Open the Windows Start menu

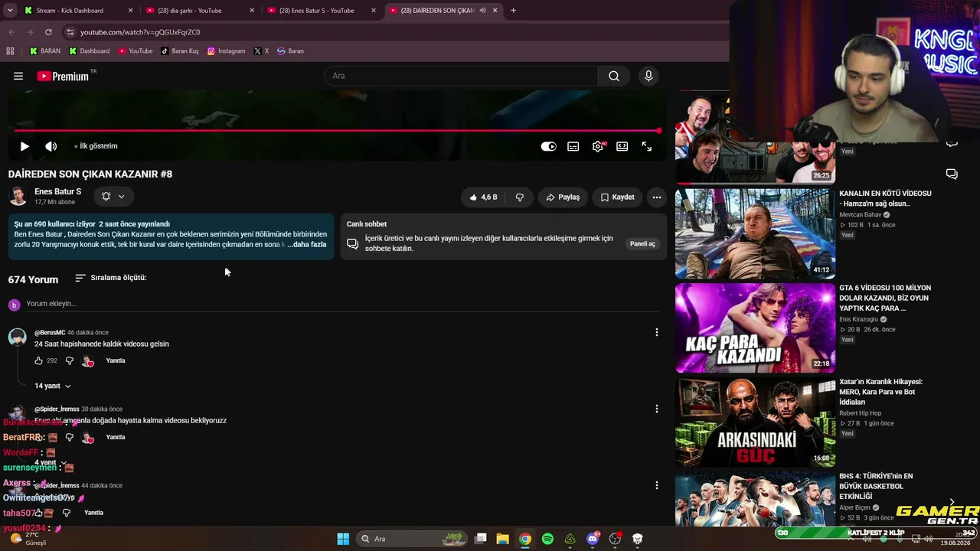pos(343,539)
